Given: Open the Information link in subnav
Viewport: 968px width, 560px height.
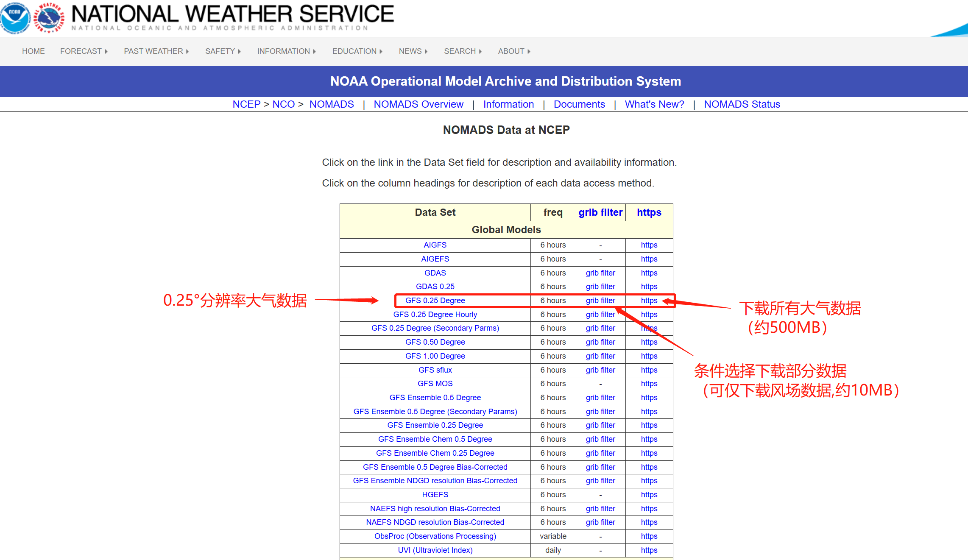Looking at the screenshot, I should click(x=508, y=104).
